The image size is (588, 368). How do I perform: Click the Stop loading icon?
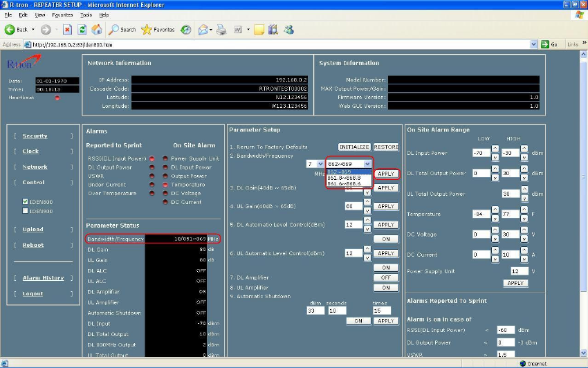pos(67,30)
